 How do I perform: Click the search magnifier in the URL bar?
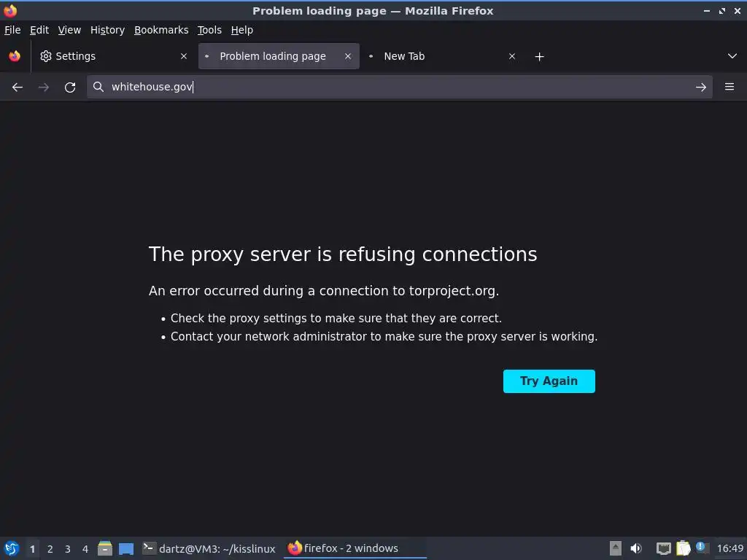[x=98, y=87]
